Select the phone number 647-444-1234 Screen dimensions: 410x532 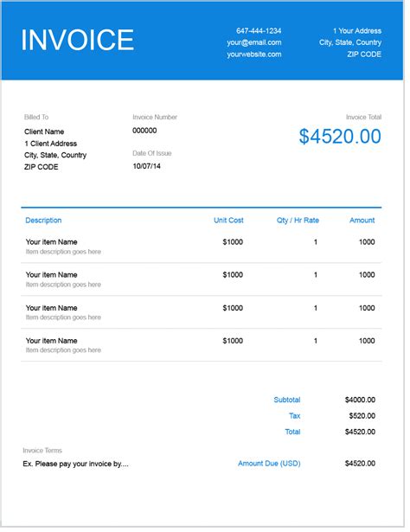click(259, 31)
